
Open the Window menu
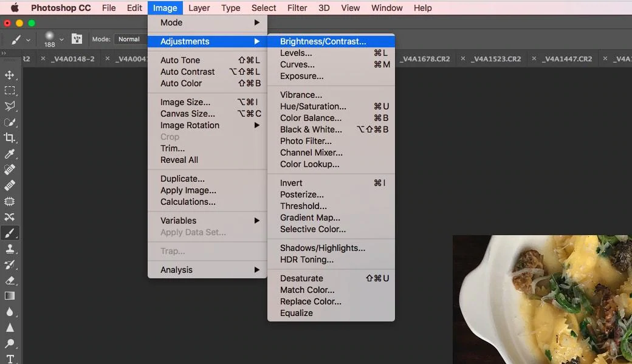point(386,8)
